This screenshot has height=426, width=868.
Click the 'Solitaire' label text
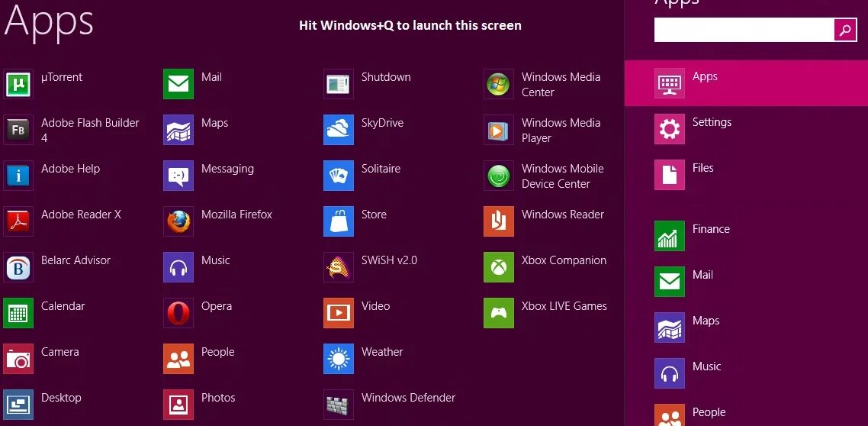click(x=381, y=169)
